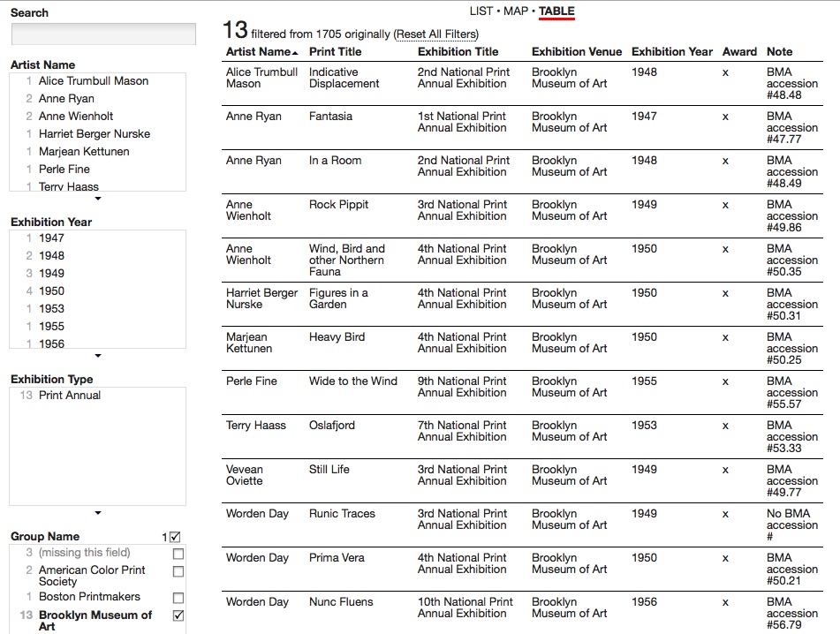Click the BMA accession #56.79 note

(791, 614)
